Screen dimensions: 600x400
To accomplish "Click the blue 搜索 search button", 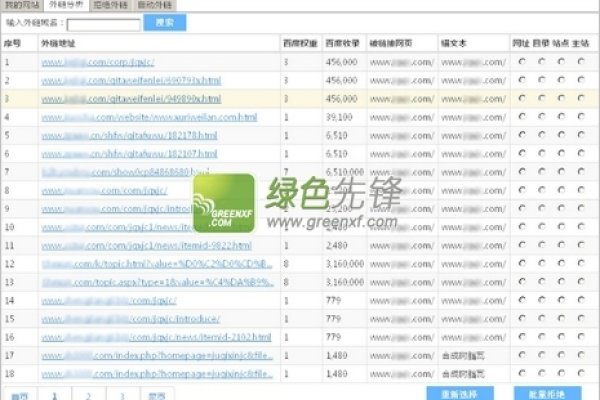I will point(165,23).
